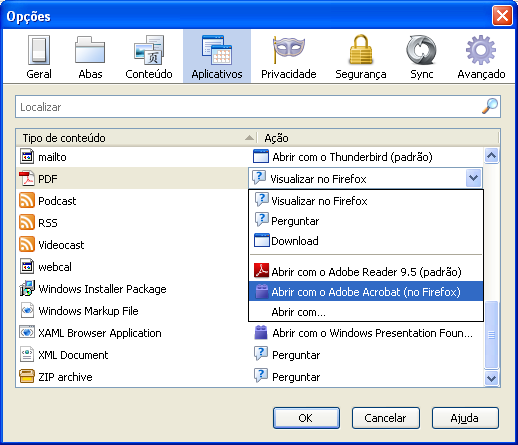518x445 pixels.
Task: Click Perguntar action for XML Document
Action: coord(296,355)
